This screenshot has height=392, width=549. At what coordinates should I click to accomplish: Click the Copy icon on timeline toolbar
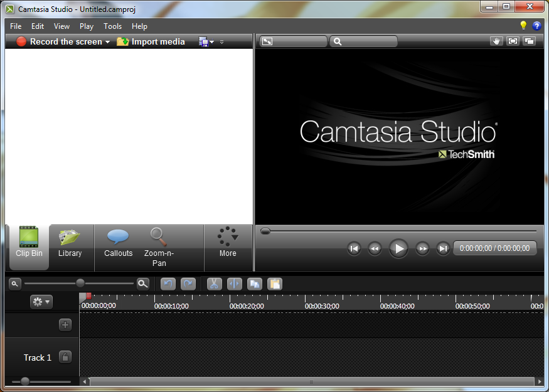pyautogui.click(x=255, y=284)
